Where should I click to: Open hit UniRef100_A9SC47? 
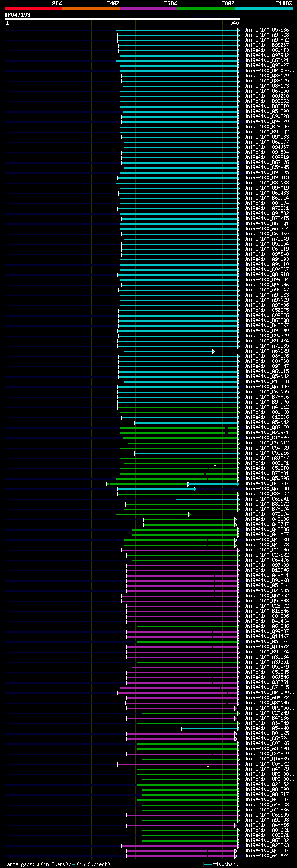[x=266, y=290]
